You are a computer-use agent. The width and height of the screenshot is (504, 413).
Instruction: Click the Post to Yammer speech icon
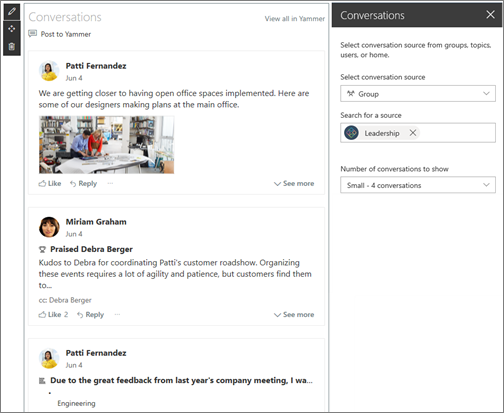click(33, 34)
